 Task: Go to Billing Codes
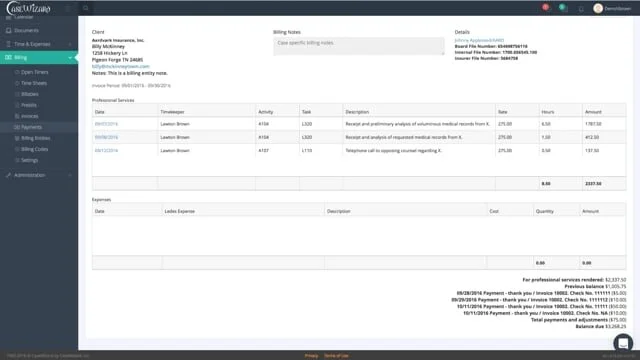point(34,149)
